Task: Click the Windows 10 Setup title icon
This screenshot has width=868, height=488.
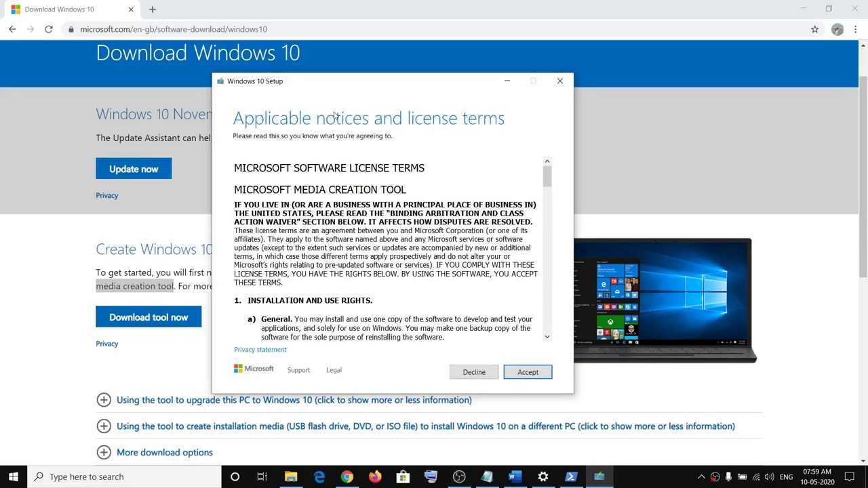Action: pyautogui.click(x=220, y=81)
